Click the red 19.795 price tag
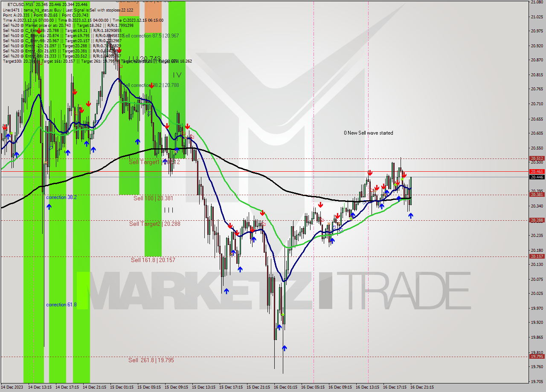Viewport: 546px width, 392px height. (x=537, y=357)
